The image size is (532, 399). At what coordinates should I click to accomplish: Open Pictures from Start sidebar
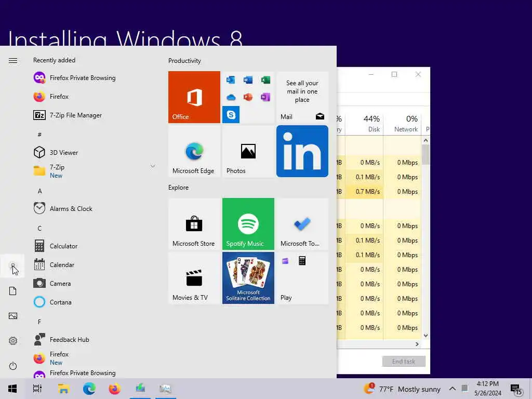point(13,316)
